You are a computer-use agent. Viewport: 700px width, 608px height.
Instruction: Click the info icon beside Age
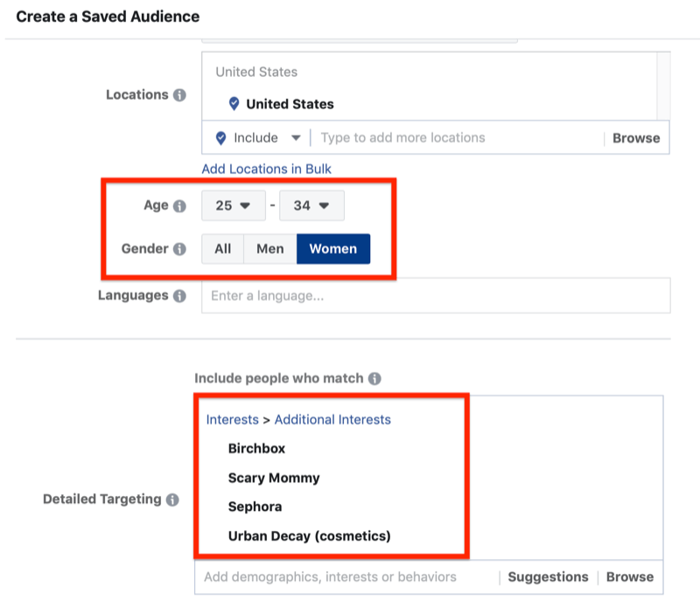click(x=179, y=206)
